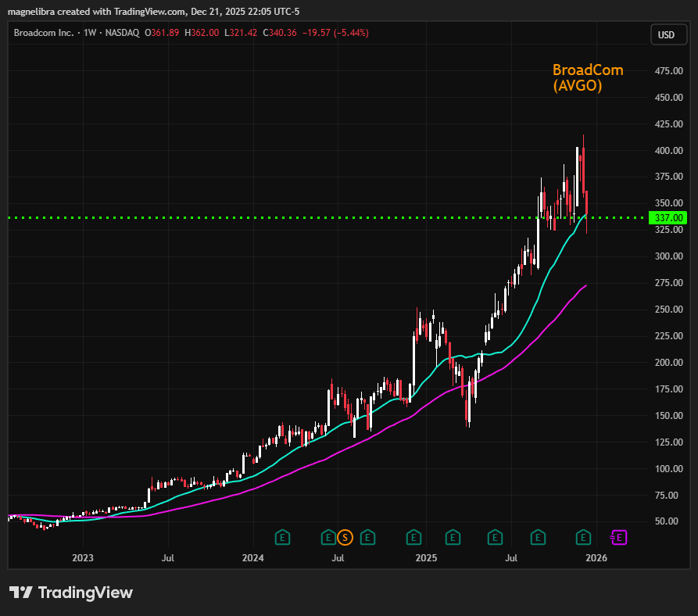Viewport: 698px width, 616px height.
Task: Click the earnings E marker right of split marker
Action: pyautogui.click(x=367, y=538)
